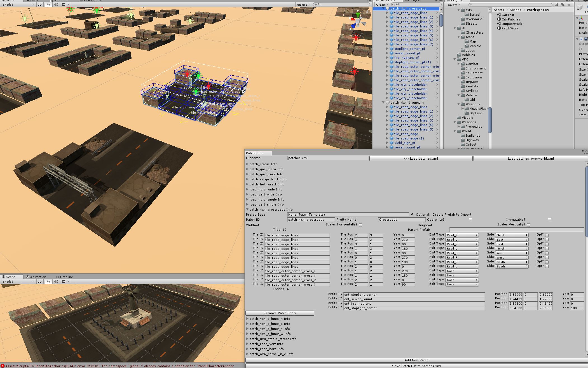
Task: Click the Hierarchy panel vertical scrollbar
Action: click(x=441, y=20)
